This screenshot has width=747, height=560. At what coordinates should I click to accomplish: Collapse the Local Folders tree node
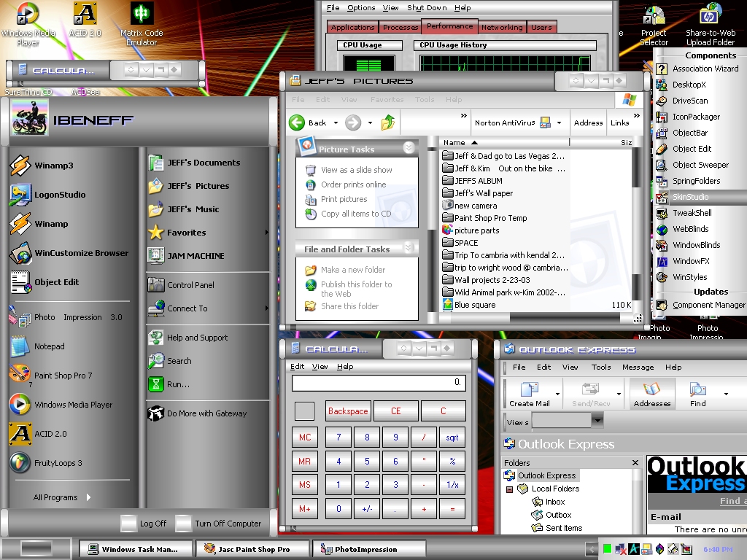tap(509, 489)
